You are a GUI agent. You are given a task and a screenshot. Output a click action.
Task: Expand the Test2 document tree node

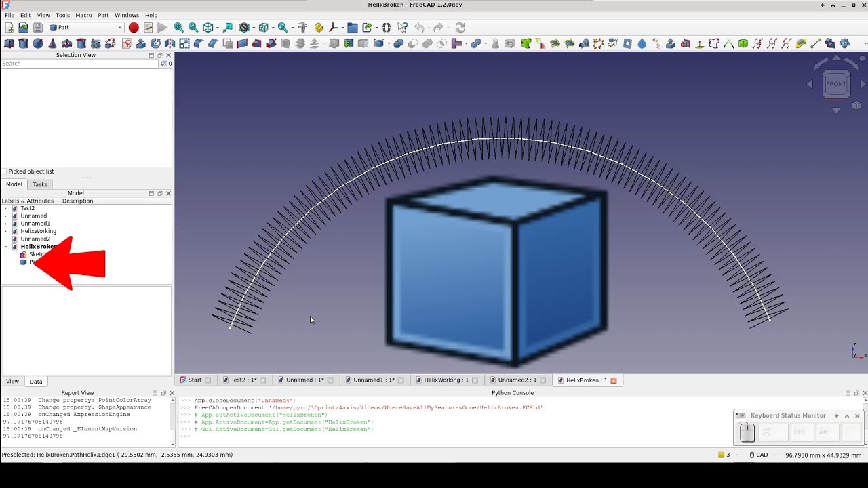(6, 208)
